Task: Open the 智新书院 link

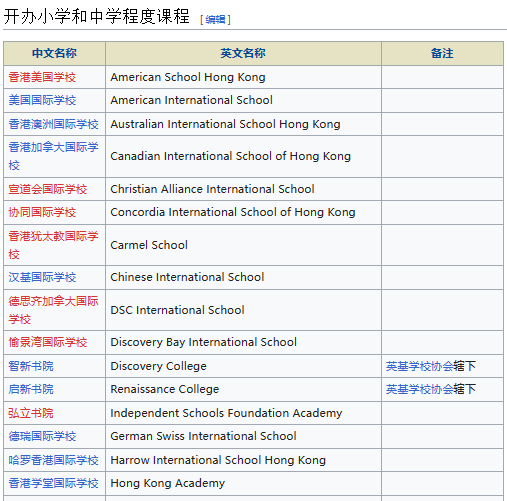Action: [x=31, y=366]
